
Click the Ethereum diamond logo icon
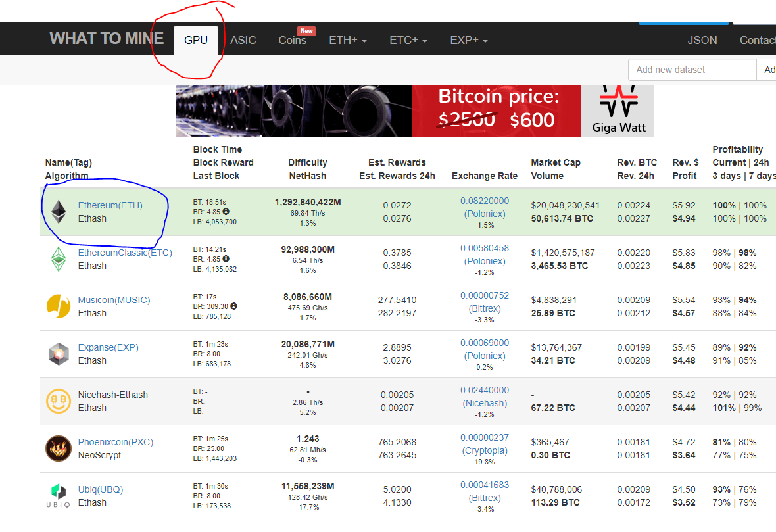(x=59, y=212)
